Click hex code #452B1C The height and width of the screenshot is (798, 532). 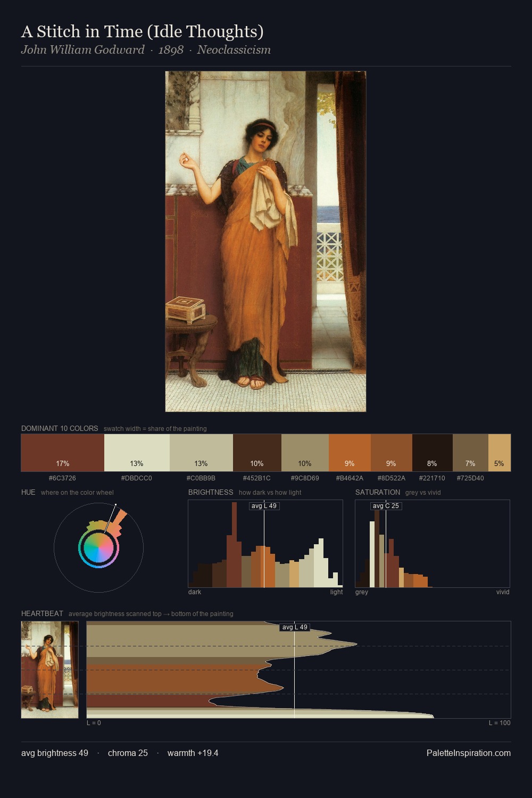[257, 478]
